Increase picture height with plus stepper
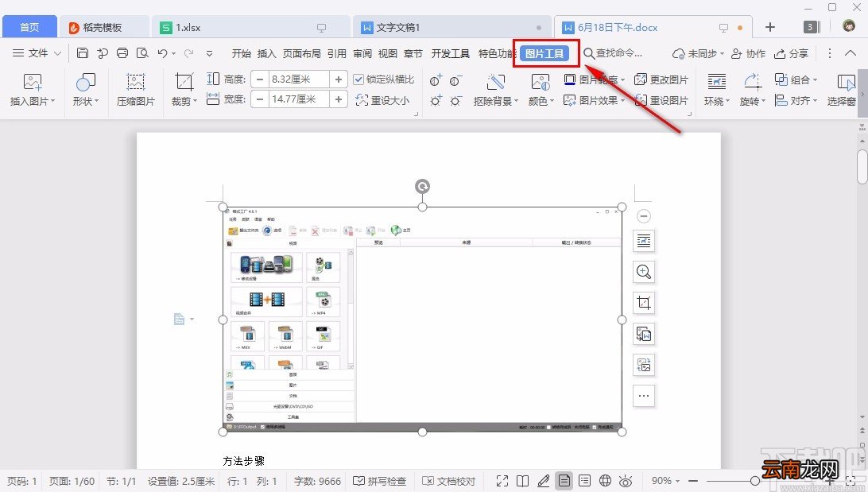The height and width of the screenshot is (492, 868). (339, 79)
